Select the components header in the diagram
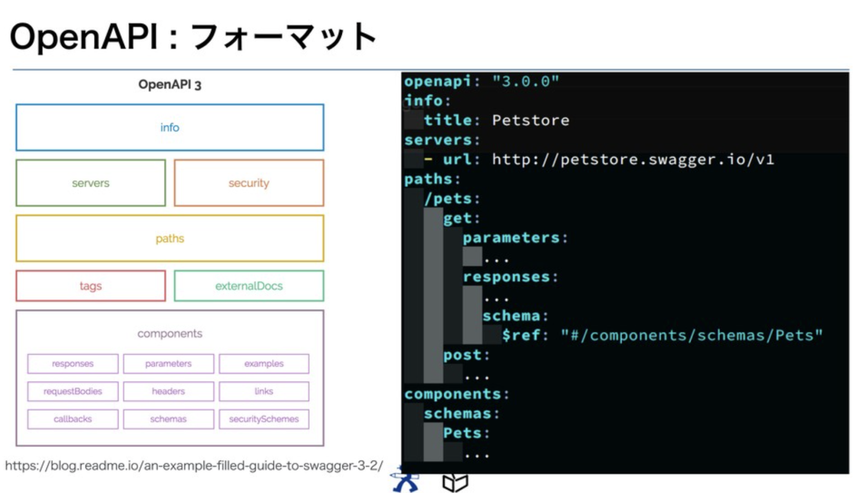 click(170, 334)
